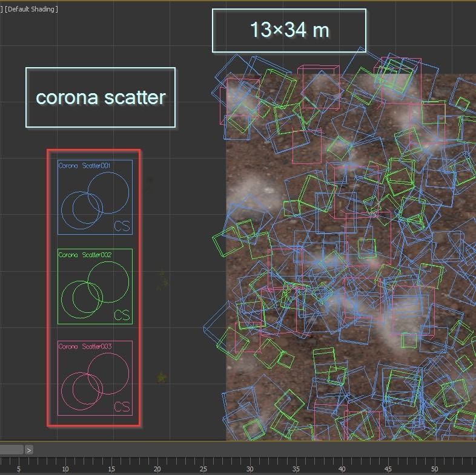
Task: Select the Corona Scatter001 helper object
Action: [x=95, y=197]
